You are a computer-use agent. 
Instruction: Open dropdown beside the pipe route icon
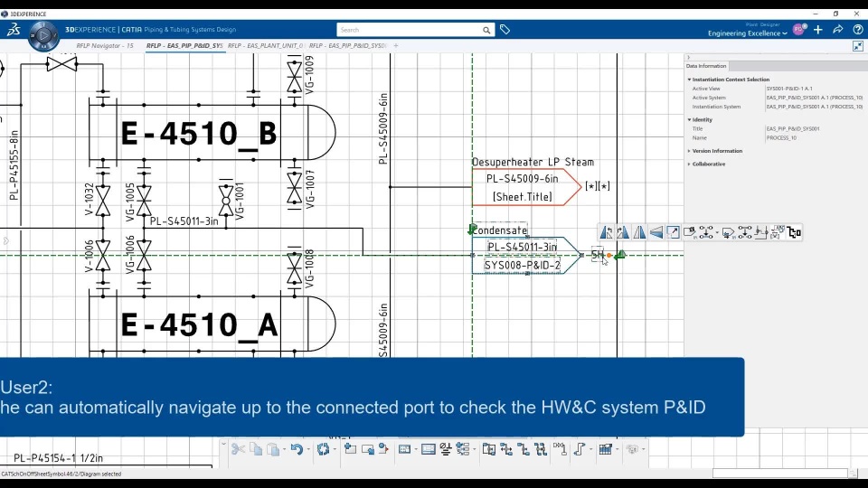590,449
